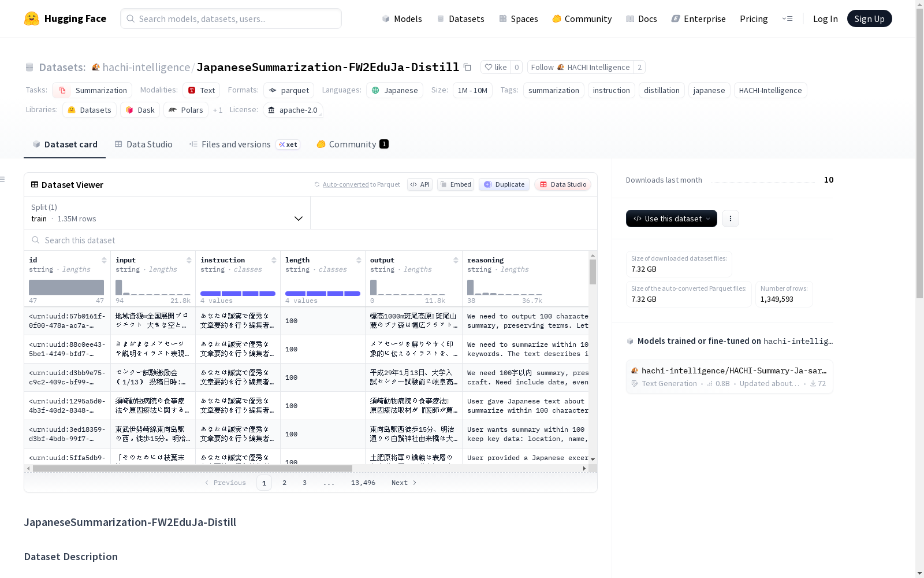Click the API button
924x578 pixels.
[420, 184]
